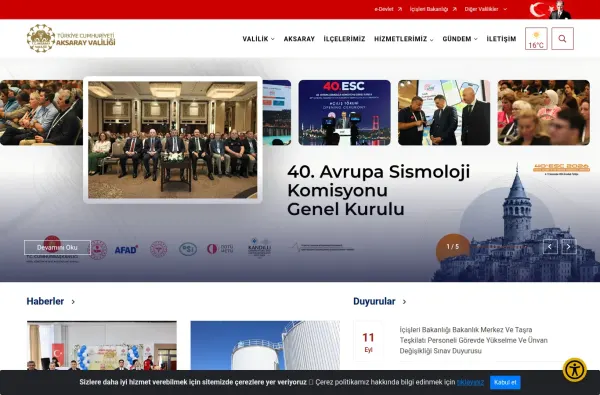Image resolution: width=600 pixels, height=395 pixels.
Task: Click the external arrow beside İçişleri Bakanlığı
Action: (454, 9)
